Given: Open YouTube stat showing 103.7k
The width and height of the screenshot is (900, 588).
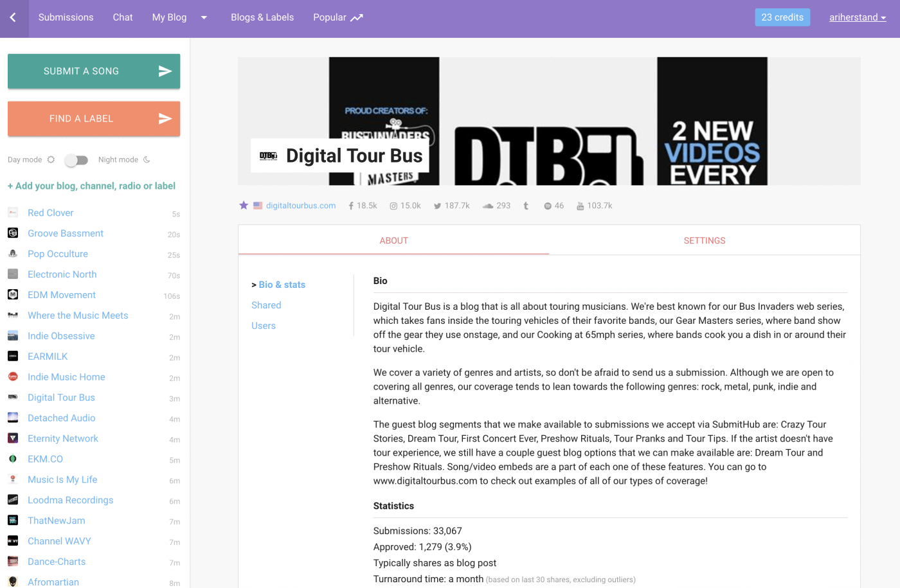Looking at the screenshot, I should (594, 206).
